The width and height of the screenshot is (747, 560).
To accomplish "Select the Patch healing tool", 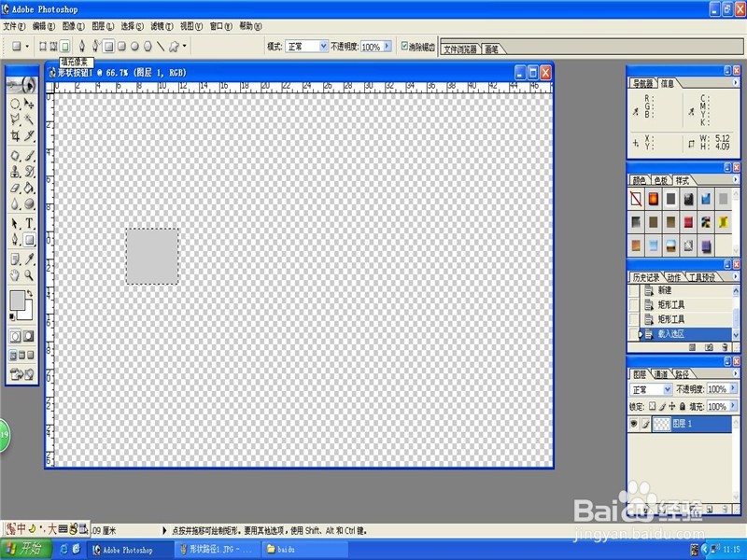I will point(15,156).
